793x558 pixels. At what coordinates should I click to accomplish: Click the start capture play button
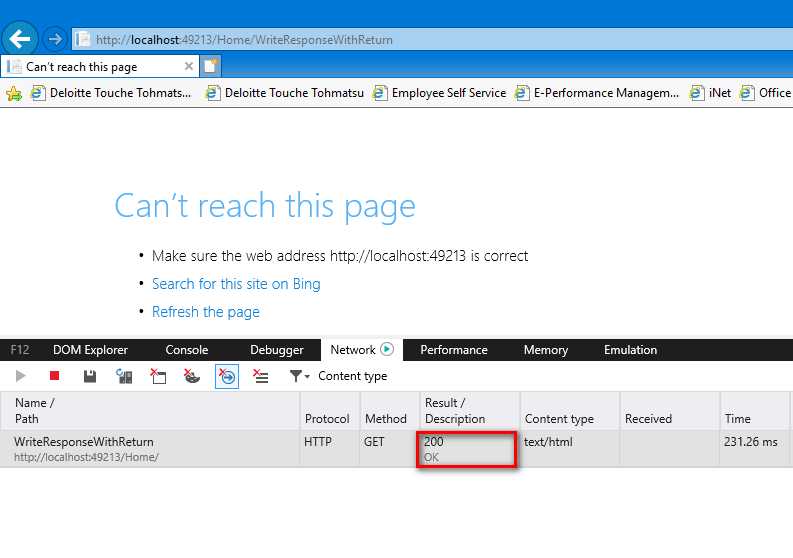(x=21, y=376)
